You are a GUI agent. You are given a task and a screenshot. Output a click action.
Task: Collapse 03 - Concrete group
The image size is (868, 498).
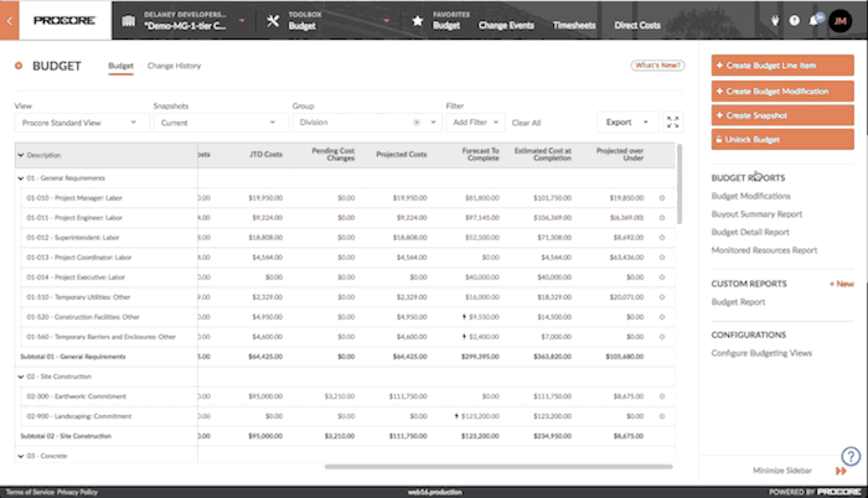tap(22, 456)
